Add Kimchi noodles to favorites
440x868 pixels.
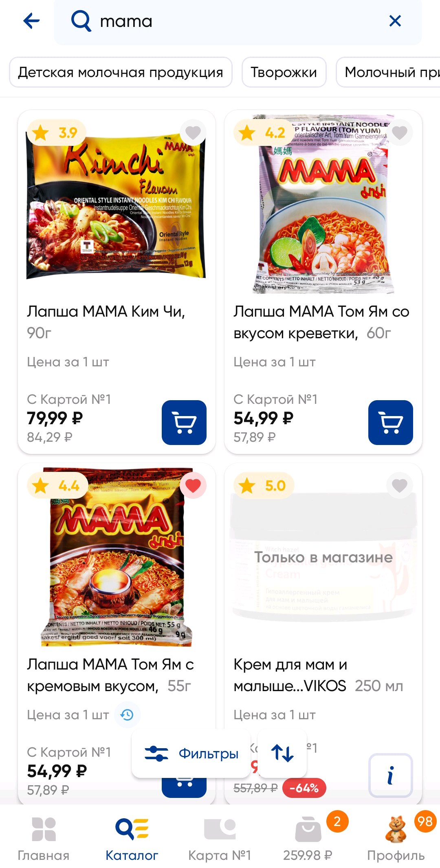(193, 132)
